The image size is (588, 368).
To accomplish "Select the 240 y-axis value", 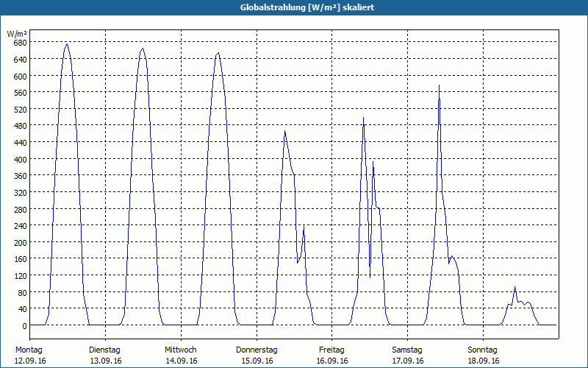I will 20,226.
